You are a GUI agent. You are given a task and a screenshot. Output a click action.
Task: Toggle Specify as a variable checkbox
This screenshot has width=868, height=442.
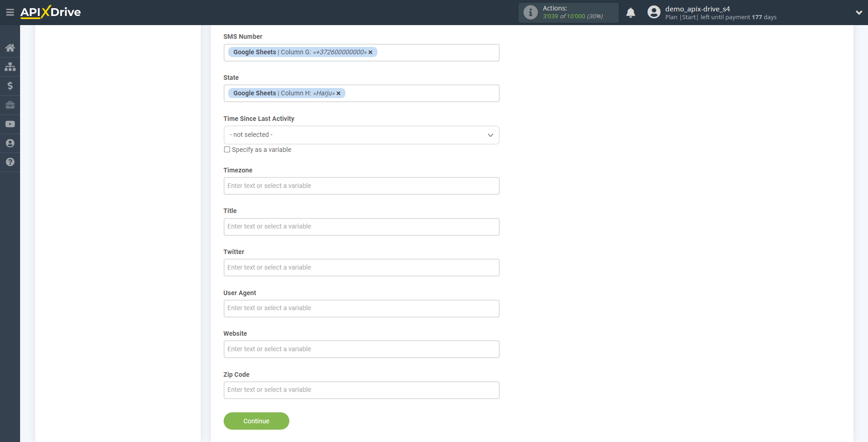[x=227, y=150]
